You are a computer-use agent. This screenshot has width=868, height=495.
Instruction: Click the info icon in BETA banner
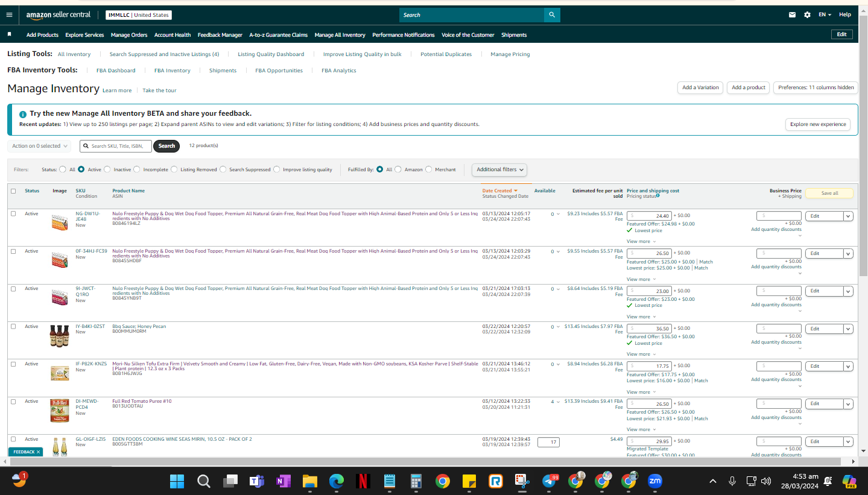(x=23, y=114)
